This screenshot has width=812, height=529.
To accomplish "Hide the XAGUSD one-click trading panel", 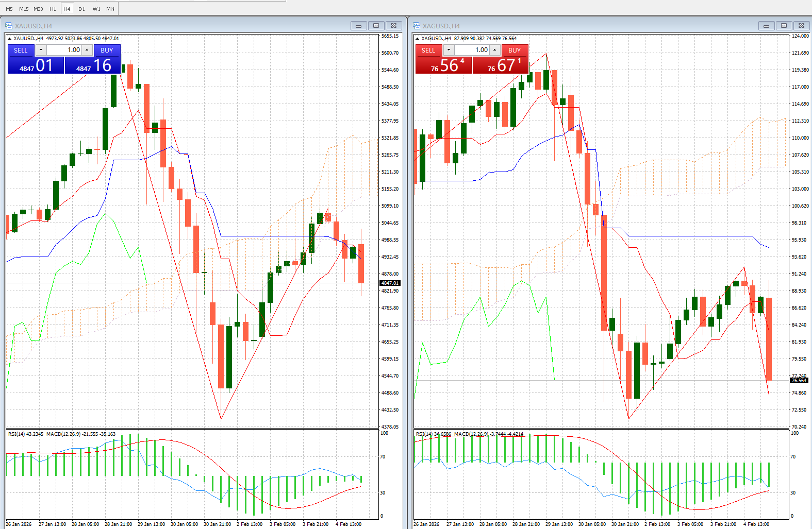I will tap(417, 38).
